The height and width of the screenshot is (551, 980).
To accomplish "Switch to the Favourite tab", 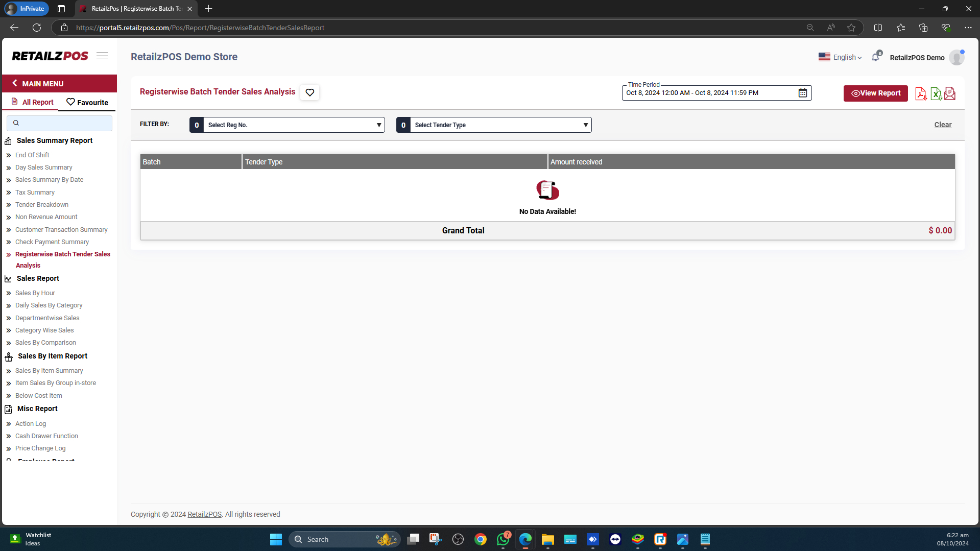I will 87,102.
